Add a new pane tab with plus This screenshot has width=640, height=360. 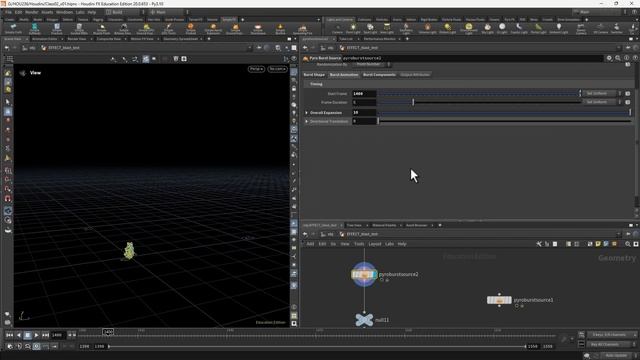point(209,39)
